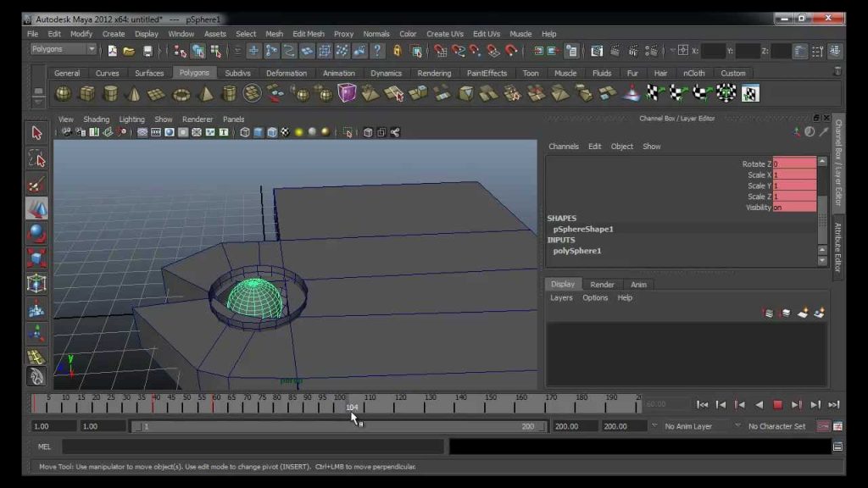Click the Visibility value field
868x488 pixels.
tap(794, 208)
